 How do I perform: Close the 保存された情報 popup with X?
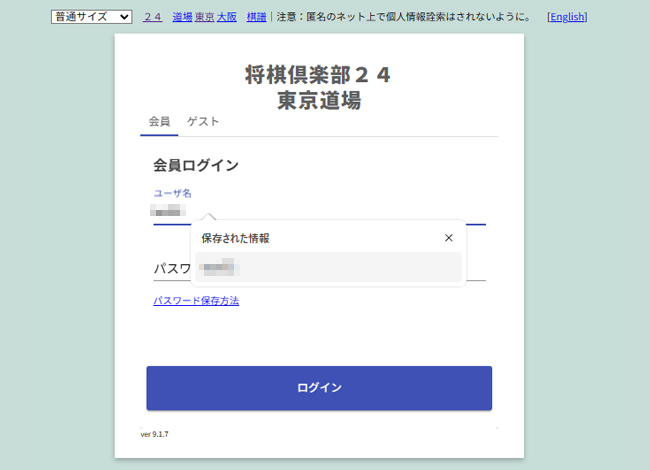pyautogui.click(x=448, y=238)
